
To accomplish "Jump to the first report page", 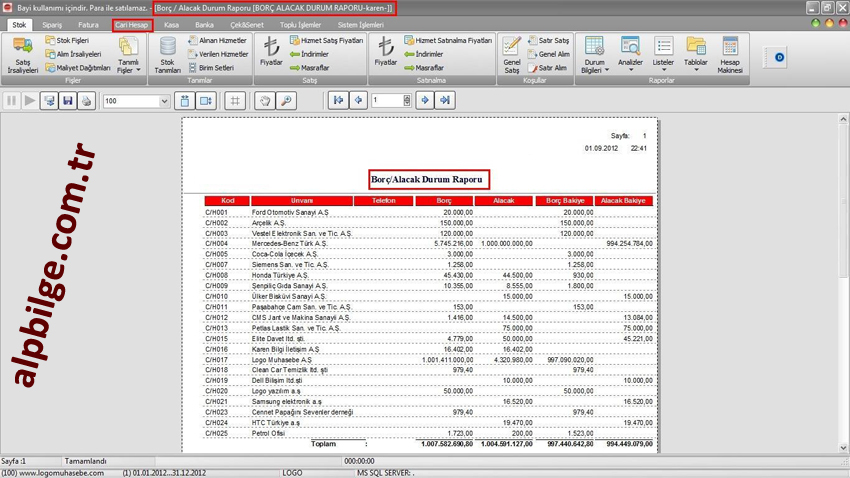I will (338, 101).
